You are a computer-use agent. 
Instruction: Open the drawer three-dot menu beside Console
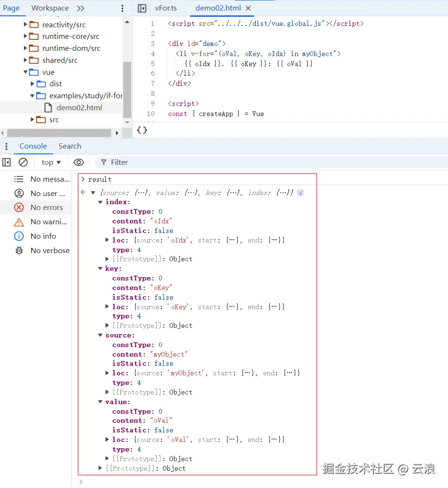tap(6, 146)
